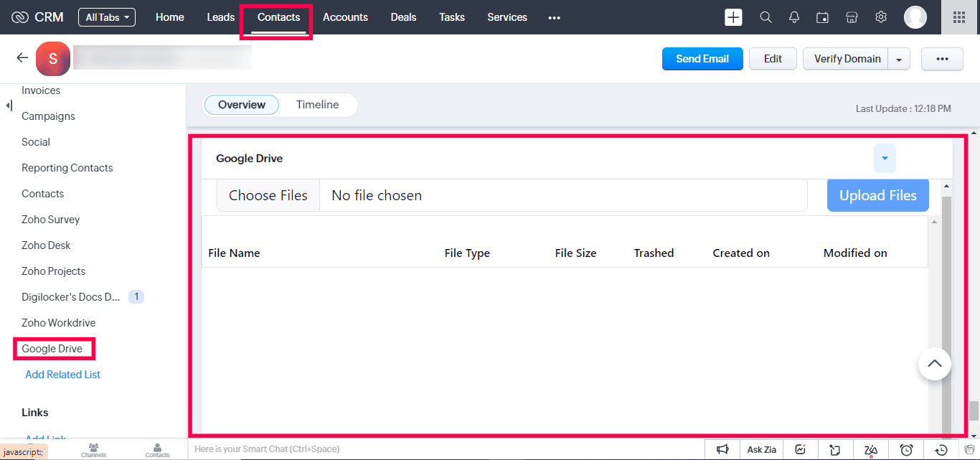Jump to the Zoho Projects list

tap(54, 271)
